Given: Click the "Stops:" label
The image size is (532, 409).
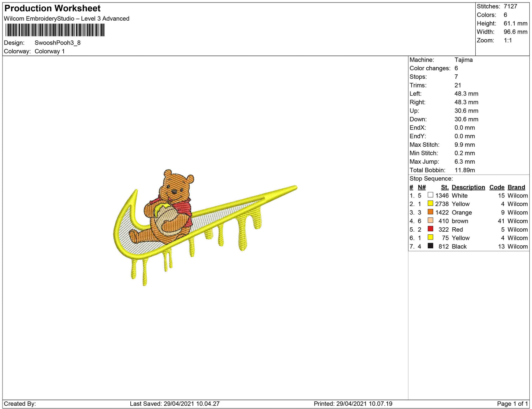Looking at the screenshot, I should (418, 77).
